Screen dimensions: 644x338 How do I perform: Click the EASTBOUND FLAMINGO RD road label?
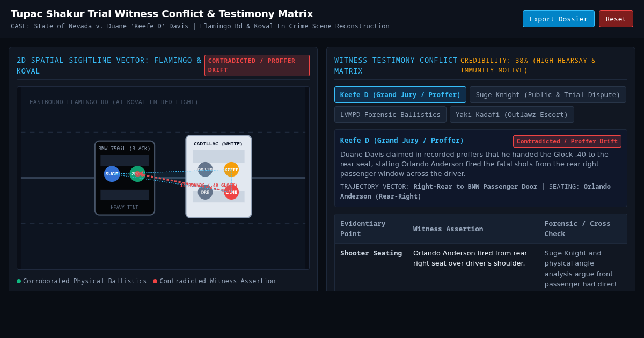(114, 102)
